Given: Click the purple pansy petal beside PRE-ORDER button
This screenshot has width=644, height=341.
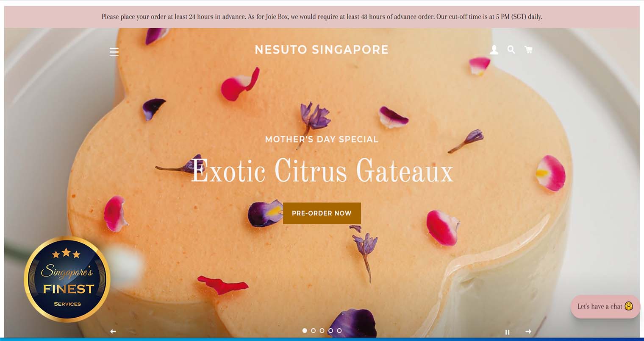Looking at the screenshot, I should coord(265,213).
